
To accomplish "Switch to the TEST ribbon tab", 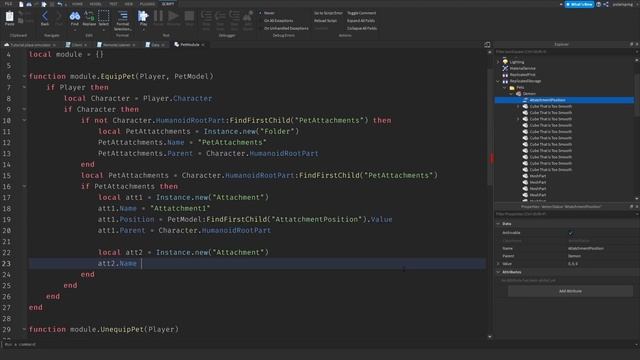I will point(113,4).
